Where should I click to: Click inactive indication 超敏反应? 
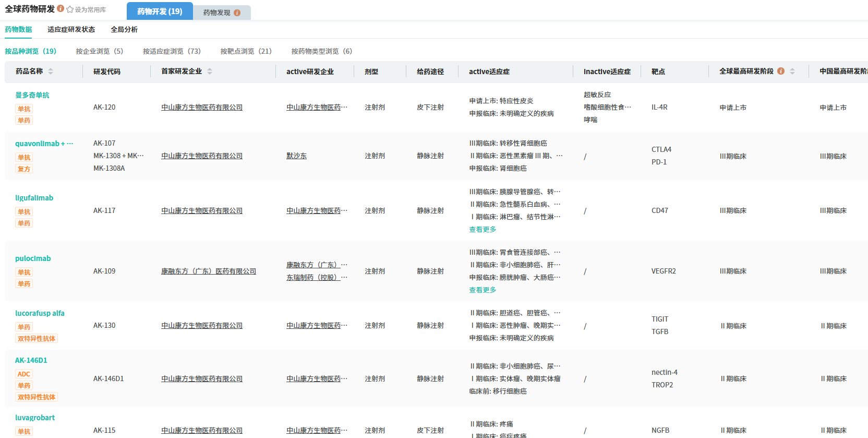pyautogui.click(x=597, y=94)
